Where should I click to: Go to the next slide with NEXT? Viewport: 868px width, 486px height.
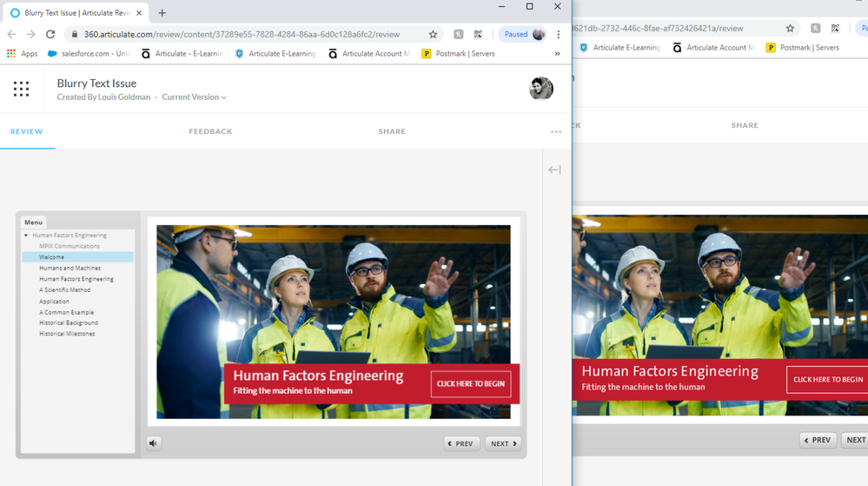pyautogui.click(x=503, y=443)
